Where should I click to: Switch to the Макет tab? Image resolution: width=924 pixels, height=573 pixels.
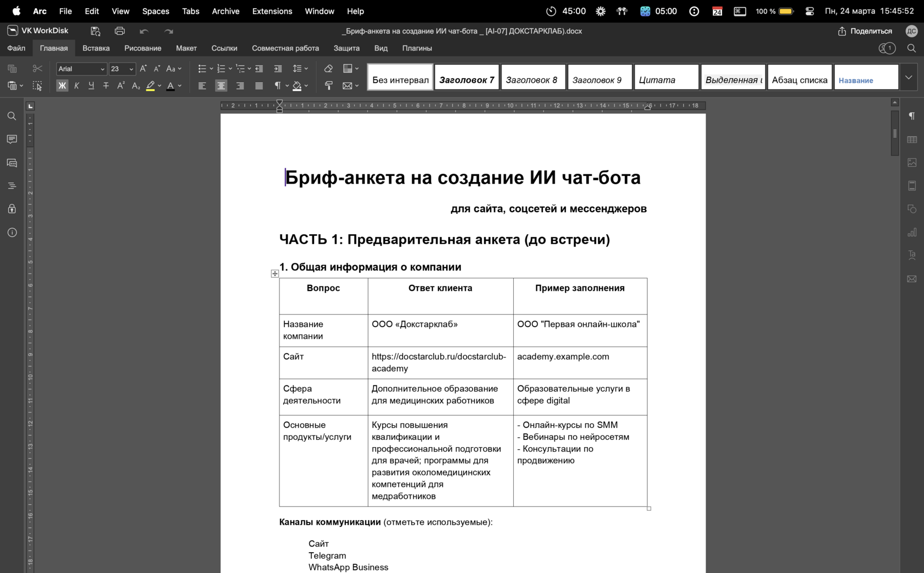[186, 48]
